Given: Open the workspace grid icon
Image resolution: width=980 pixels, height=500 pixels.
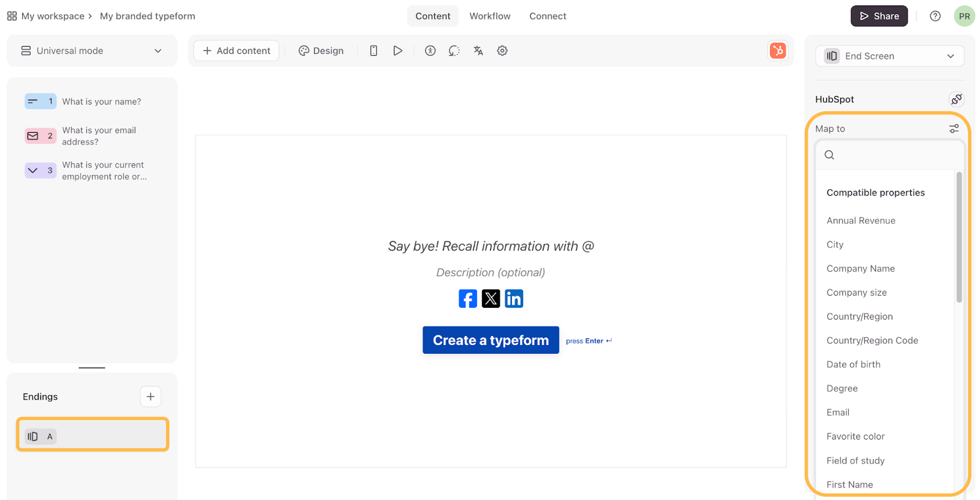Looking at the screenshot, I should click(12, 16).
